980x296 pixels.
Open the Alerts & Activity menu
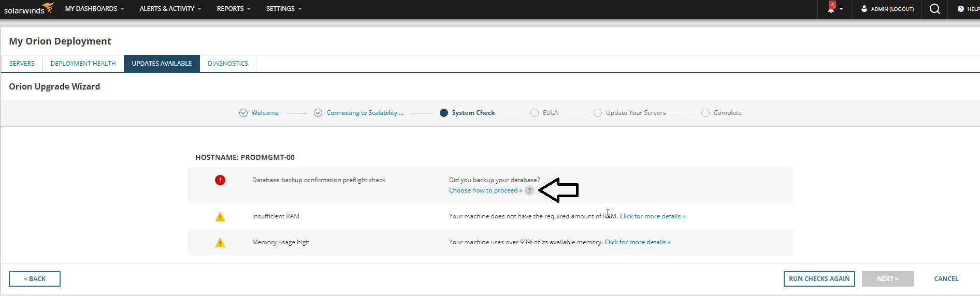[170, 9]
